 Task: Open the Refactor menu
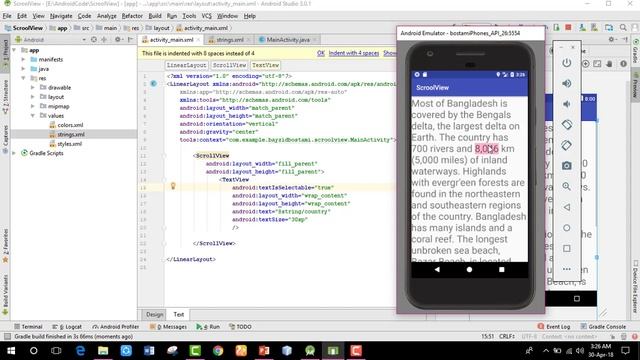point(132,16)
